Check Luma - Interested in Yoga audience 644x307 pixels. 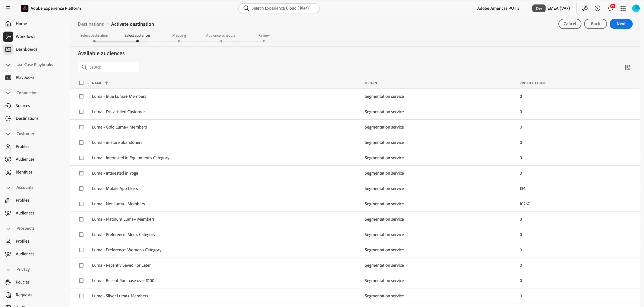pos(81,173)
